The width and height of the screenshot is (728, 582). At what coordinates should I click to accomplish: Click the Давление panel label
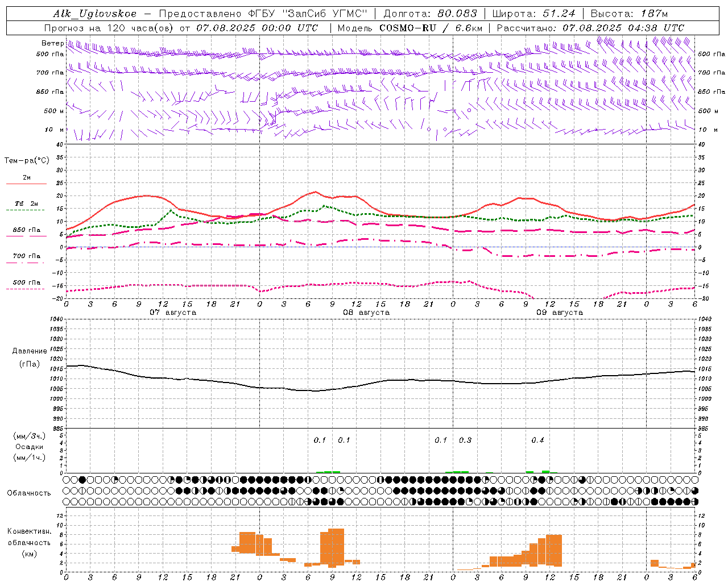(x=30, y=351)
